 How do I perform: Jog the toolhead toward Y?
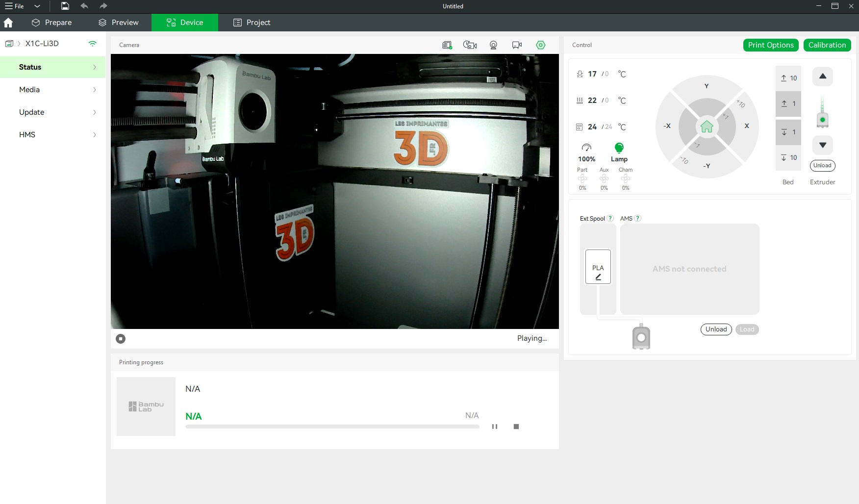click(707, 86)
